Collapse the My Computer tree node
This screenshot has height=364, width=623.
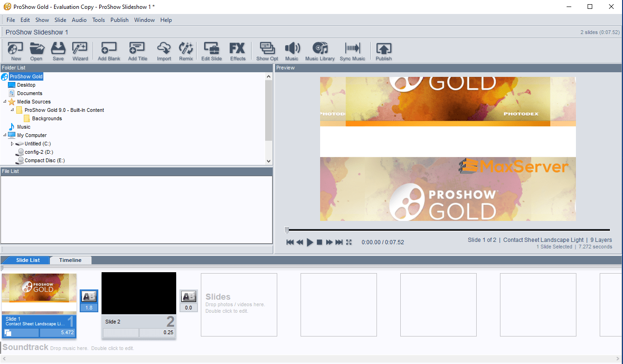pyautogui.click(x=5, y=135)
